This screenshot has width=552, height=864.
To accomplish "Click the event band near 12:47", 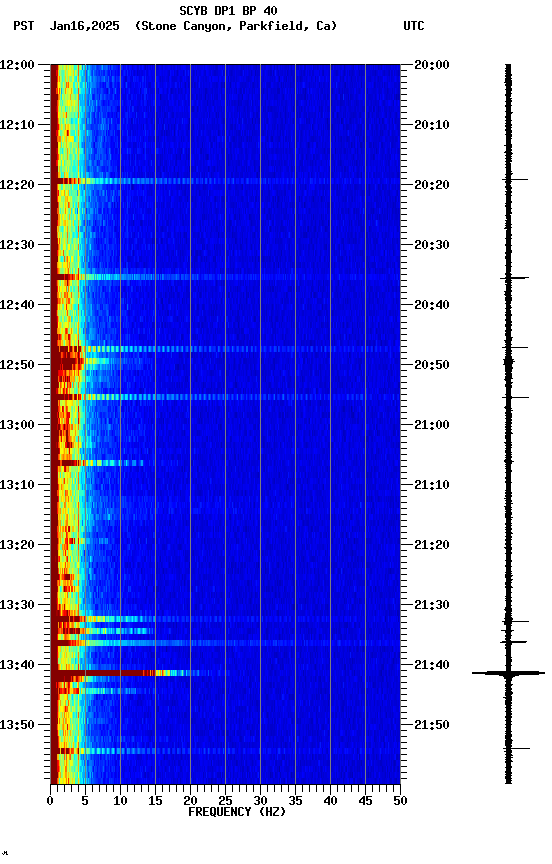I will 225,349.
